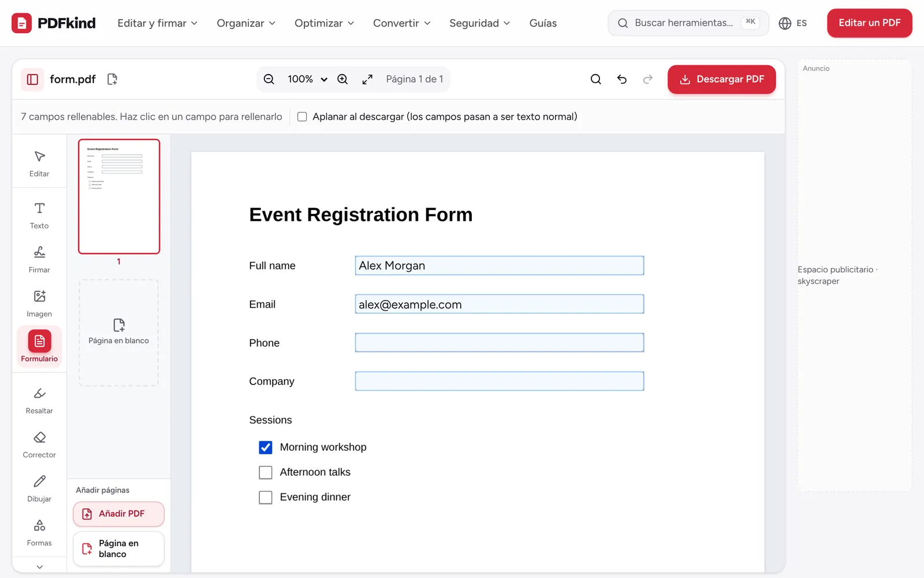Choose the Corrector eraser tool
Viewport: 924px width, 578px height.
click(39, 444)
